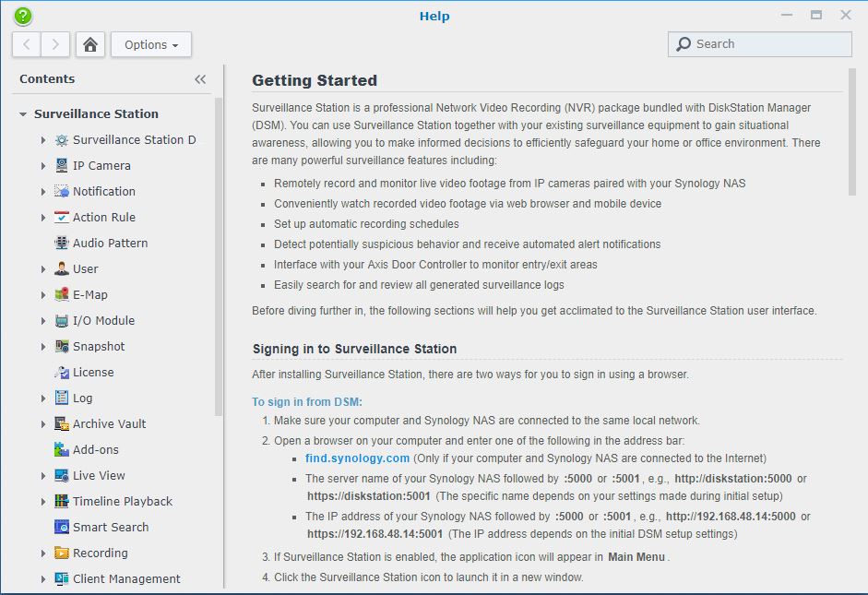Click the User person icon
The height and width of the screenshot is (595, 868).
click(62, 269)
